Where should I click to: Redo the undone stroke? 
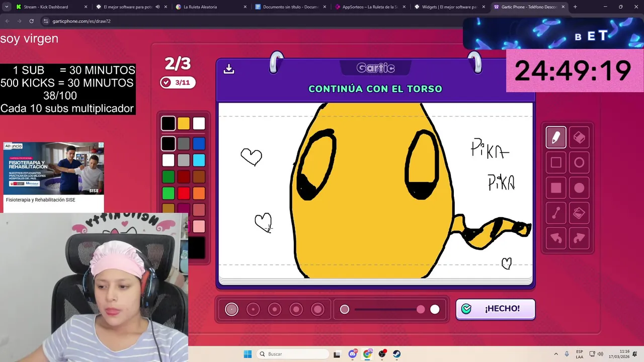[x=579, y=238]
